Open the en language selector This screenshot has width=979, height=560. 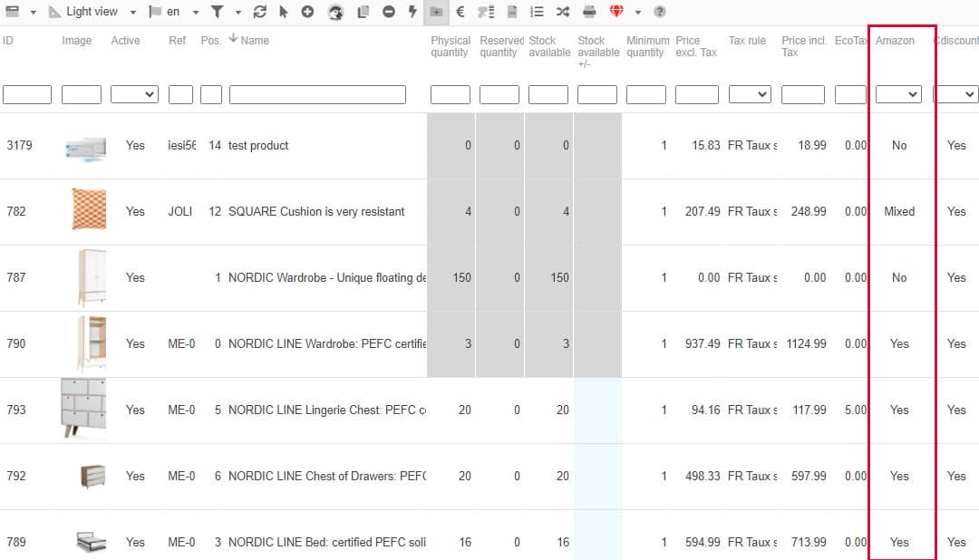tap(173, 11)
